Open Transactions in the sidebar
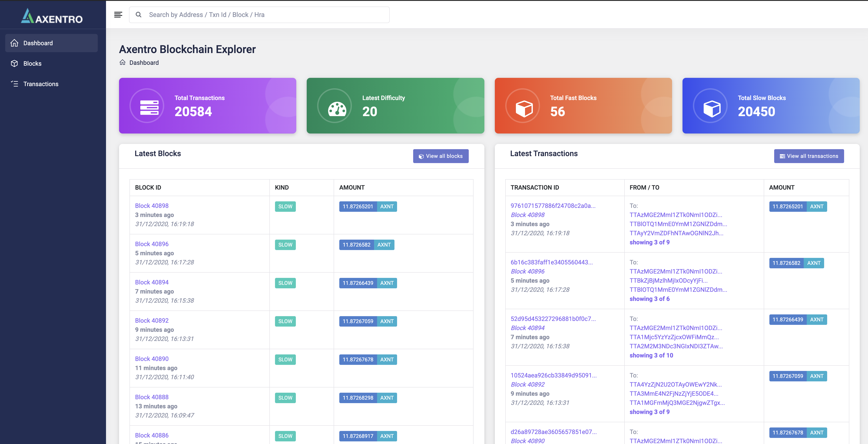This screenshot has height=444, width=868. point(51,84)
